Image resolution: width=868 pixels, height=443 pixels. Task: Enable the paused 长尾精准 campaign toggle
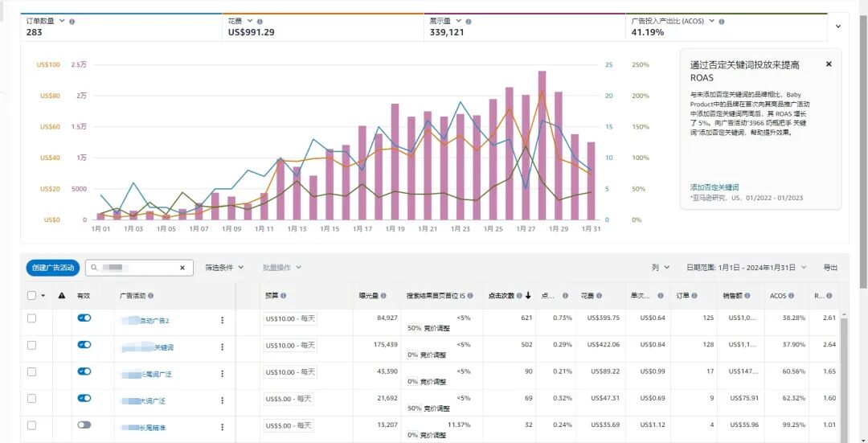click(84, 425)
